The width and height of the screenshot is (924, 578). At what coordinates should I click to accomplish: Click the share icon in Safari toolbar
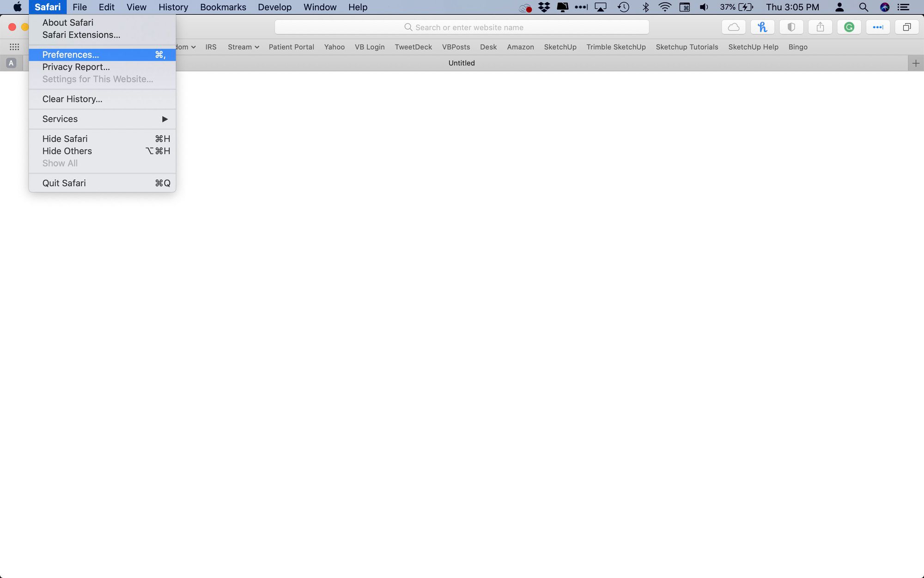click(820, 27)
